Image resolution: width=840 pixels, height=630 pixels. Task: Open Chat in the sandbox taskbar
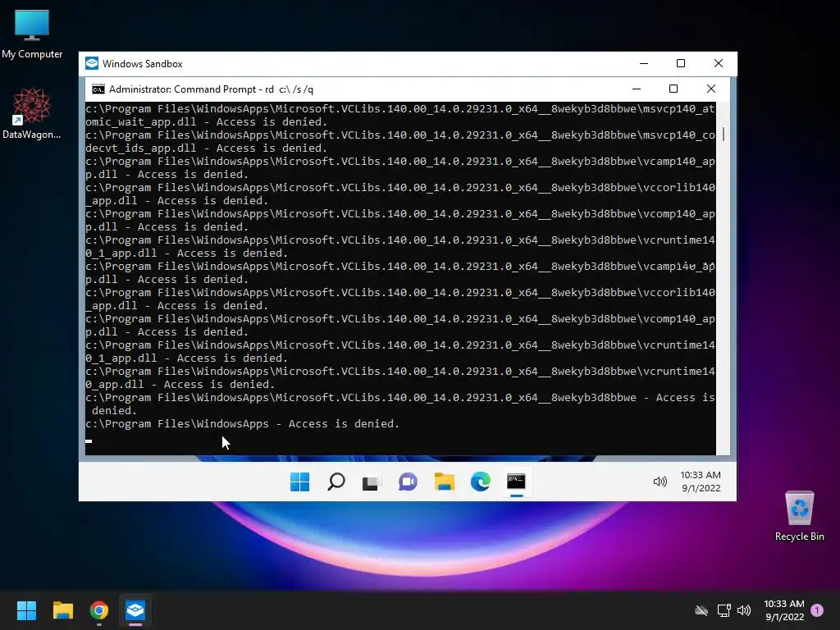tap(408, 482)
